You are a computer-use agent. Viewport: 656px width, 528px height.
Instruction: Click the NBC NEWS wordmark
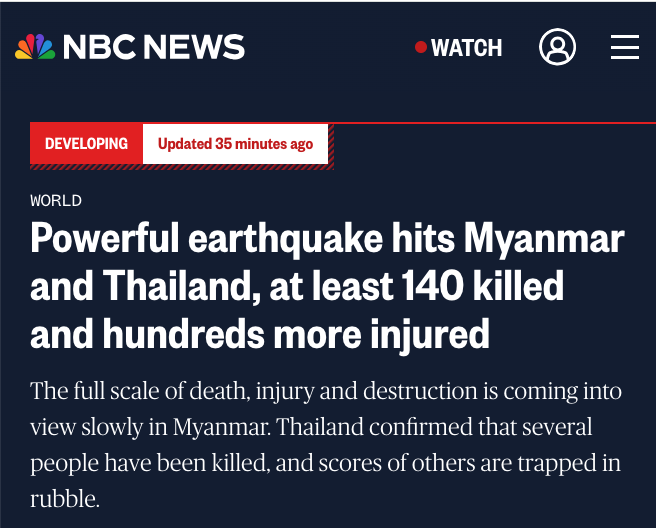coord(153,47)
